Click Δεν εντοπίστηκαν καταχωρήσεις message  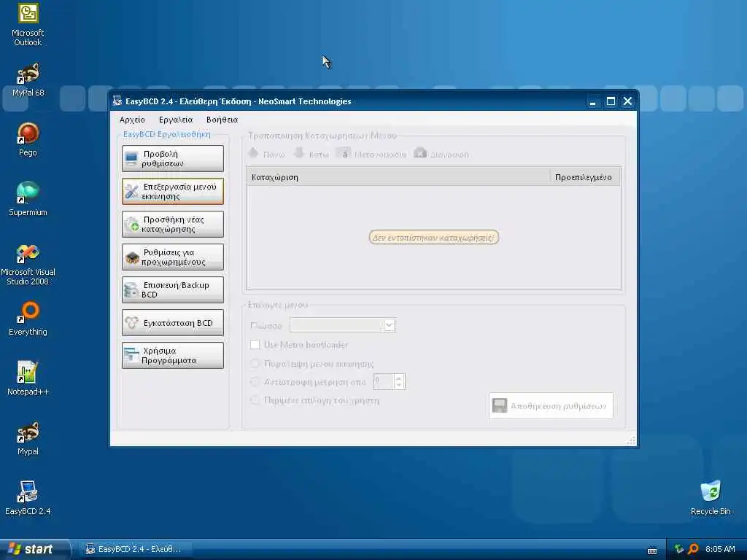click(433, 237)
